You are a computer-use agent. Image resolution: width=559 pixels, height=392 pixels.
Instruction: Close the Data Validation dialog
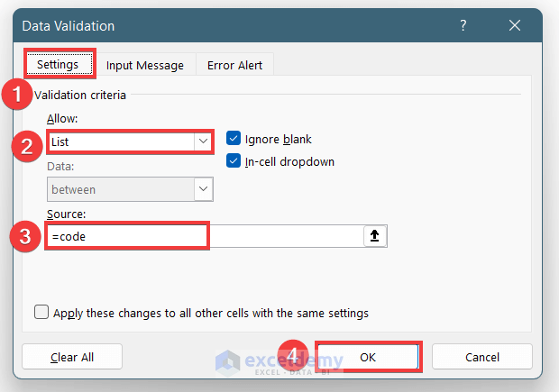[514, 25]
